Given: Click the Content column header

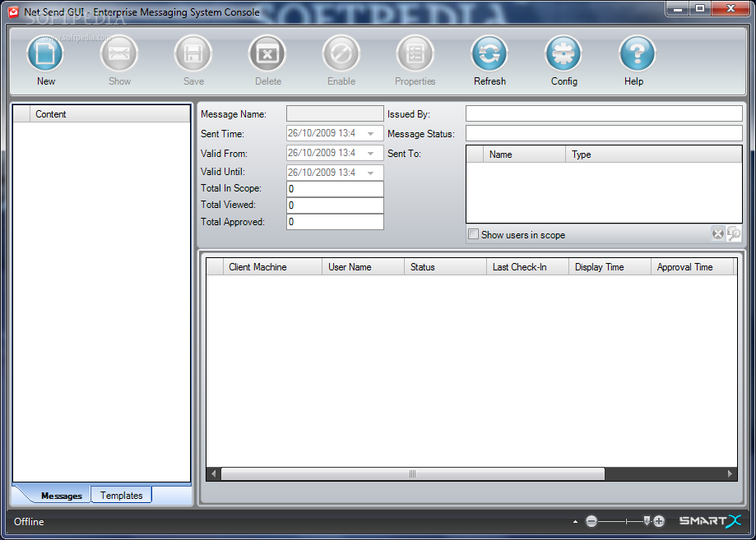Looking at the screenshot, I should [x=110, y=114].
